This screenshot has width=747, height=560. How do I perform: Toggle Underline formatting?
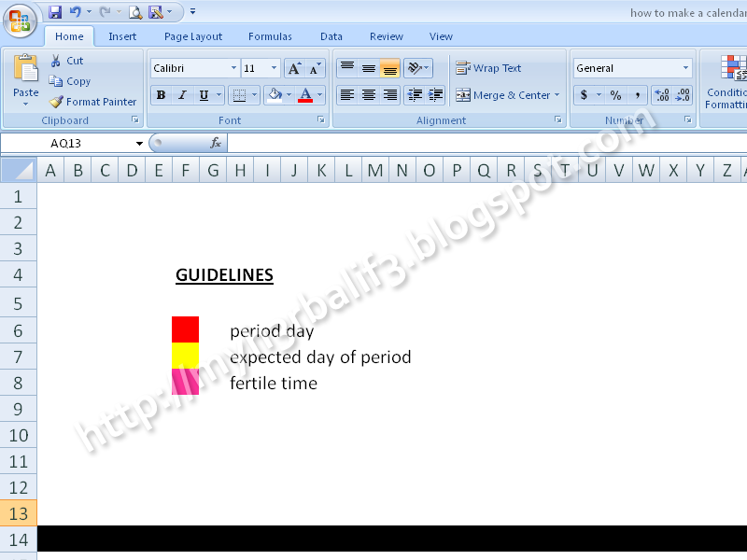pyautogui.click(x=204, y=95)
